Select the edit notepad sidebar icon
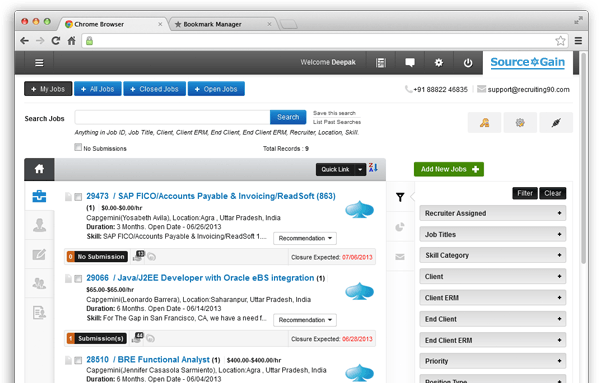Image resolution: width=599 pixels, height=383 pixels. (39, 254)
